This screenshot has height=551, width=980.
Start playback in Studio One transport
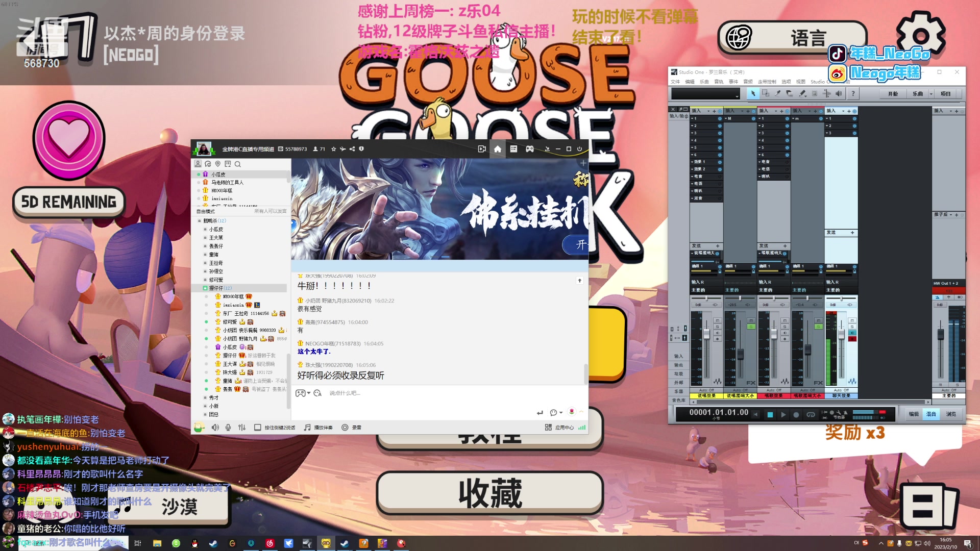click(x=783, y=415)
